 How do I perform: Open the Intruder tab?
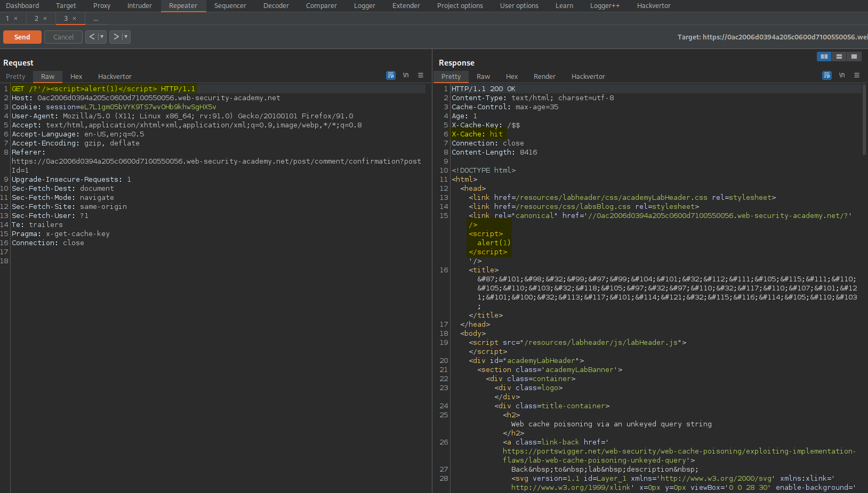(140, 6)
